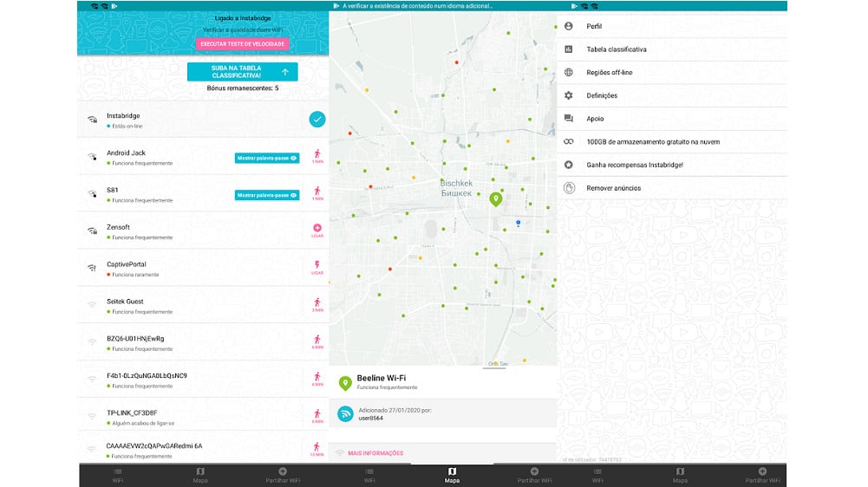Tap the blue Wi-Fi icon beside user8564
The height and width of the screenshot is (487, 868).
(x=345, y=413)
